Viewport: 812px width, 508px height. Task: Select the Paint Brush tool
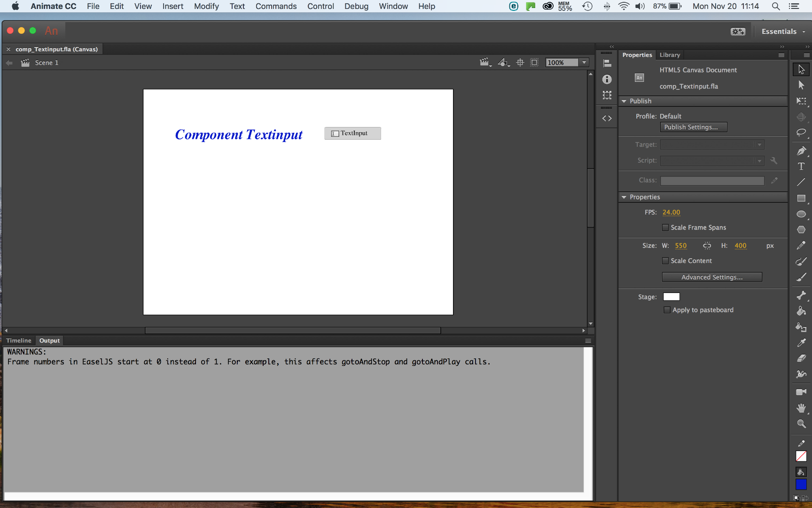click(x=801, y=262)
